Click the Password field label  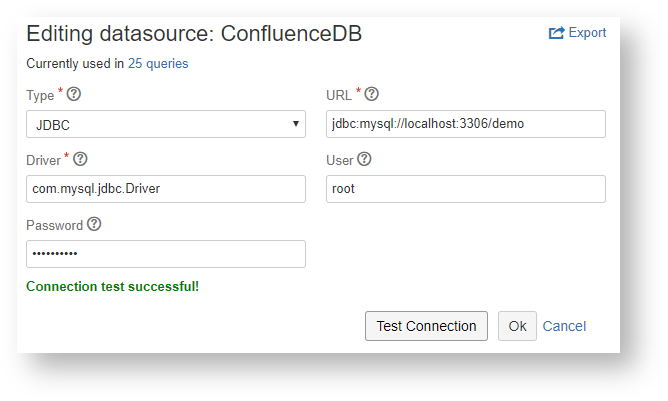(x=54, y=225)
